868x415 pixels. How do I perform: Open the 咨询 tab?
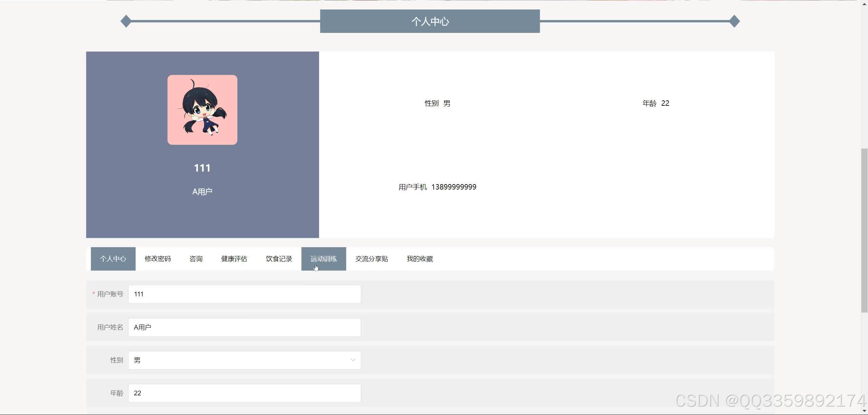pyautogui.click(x=196, y=259)
